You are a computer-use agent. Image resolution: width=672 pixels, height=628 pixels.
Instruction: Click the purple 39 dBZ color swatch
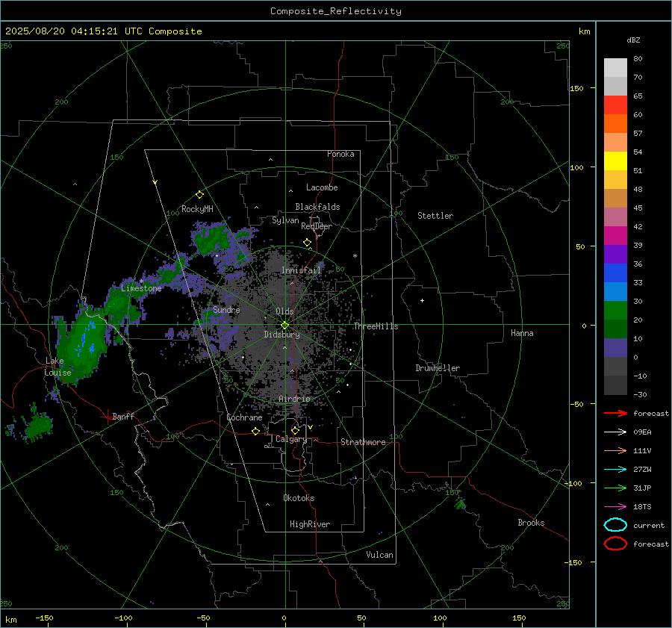pos(615,254)
